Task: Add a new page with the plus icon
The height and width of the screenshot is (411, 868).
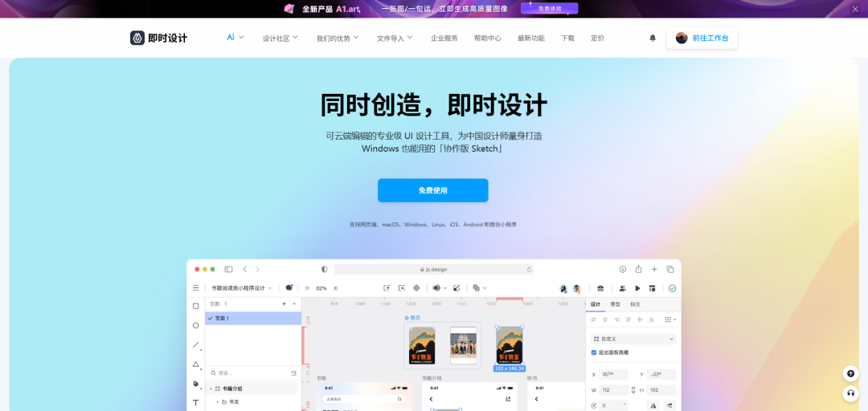Action: click(x=284, y=303)
